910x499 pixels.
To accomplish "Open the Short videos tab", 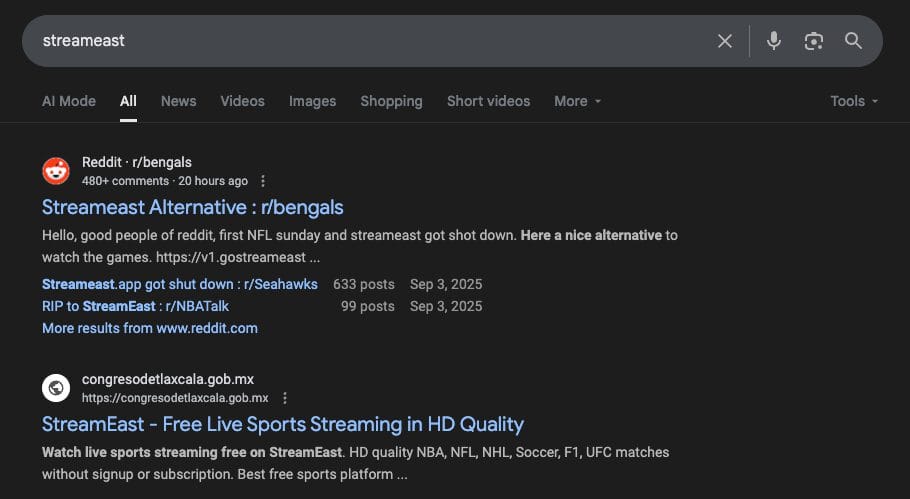I will (489, 101).
